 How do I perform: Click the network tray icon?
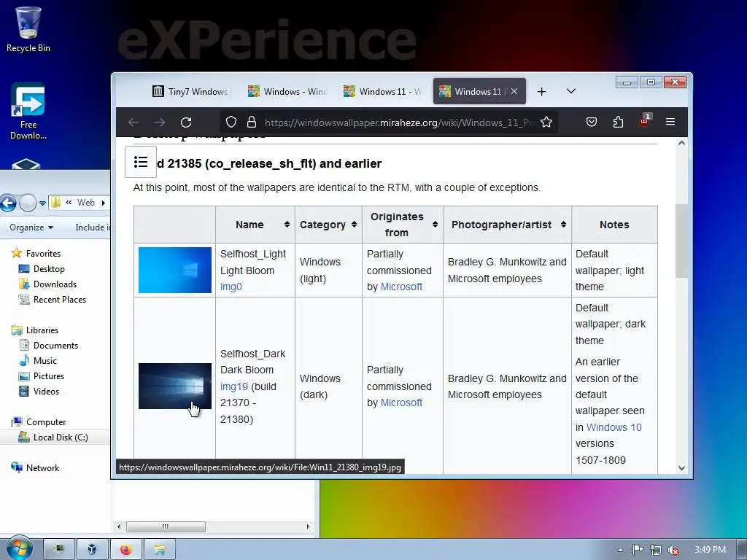pos(656,550)
